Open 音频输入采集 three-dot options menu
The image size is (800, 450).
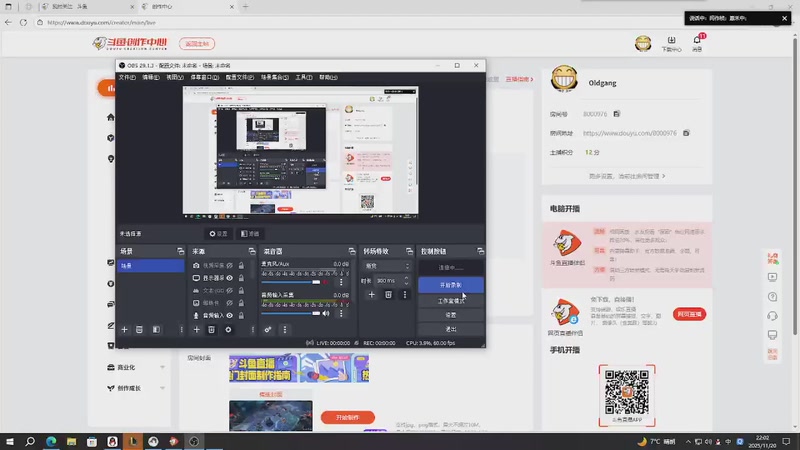[x=341, y=313]
